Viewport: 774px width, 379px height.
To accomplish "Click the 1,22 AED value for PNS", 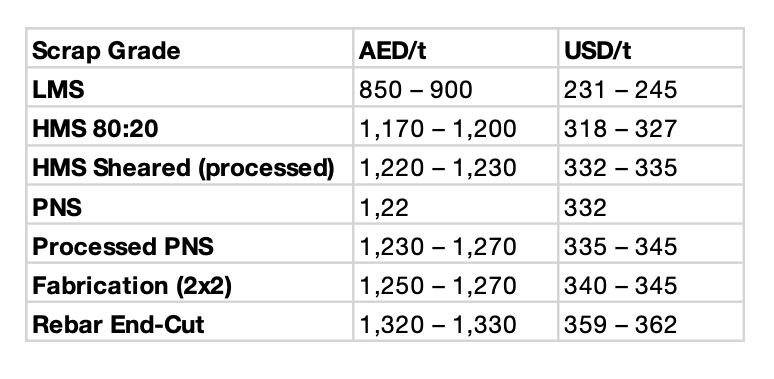I will [x=384, y=207].
